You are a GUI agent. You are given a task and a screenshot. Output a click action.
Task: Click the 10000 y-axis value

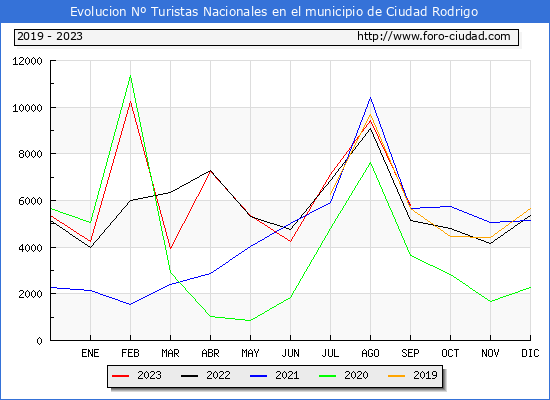pyautogui.click(x=27, y=108)
